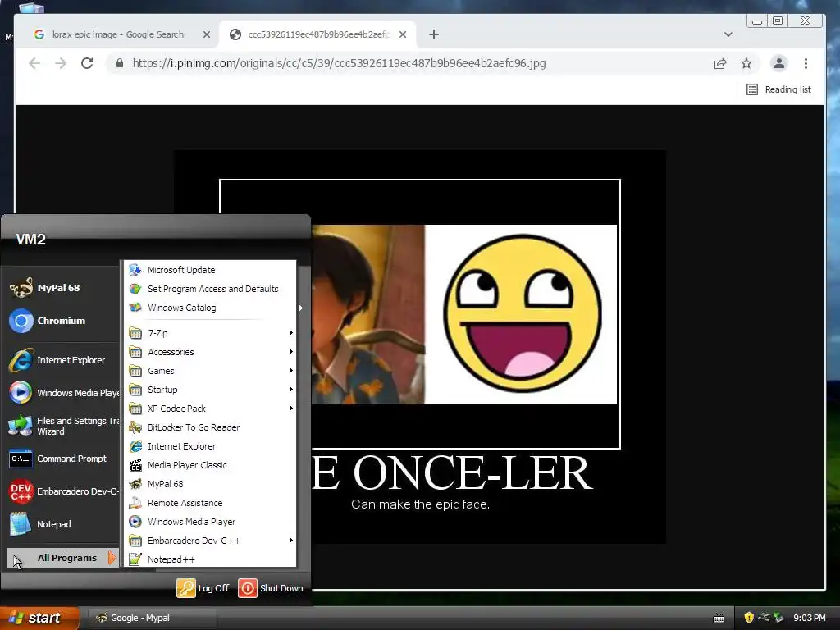Image resolution: width=840 pixels, height=630 pixels.
Task: Click the VM2 user name header
Action: pyautogui.click(x=30, y=240)
